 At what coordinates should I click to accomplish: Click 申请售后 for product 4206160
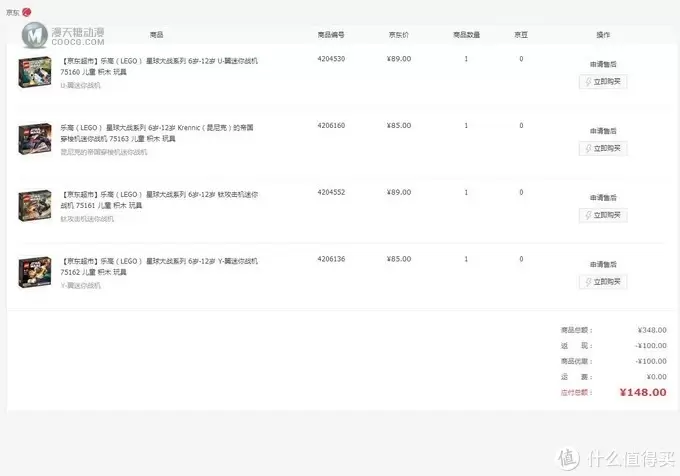(x=603, y=131)
